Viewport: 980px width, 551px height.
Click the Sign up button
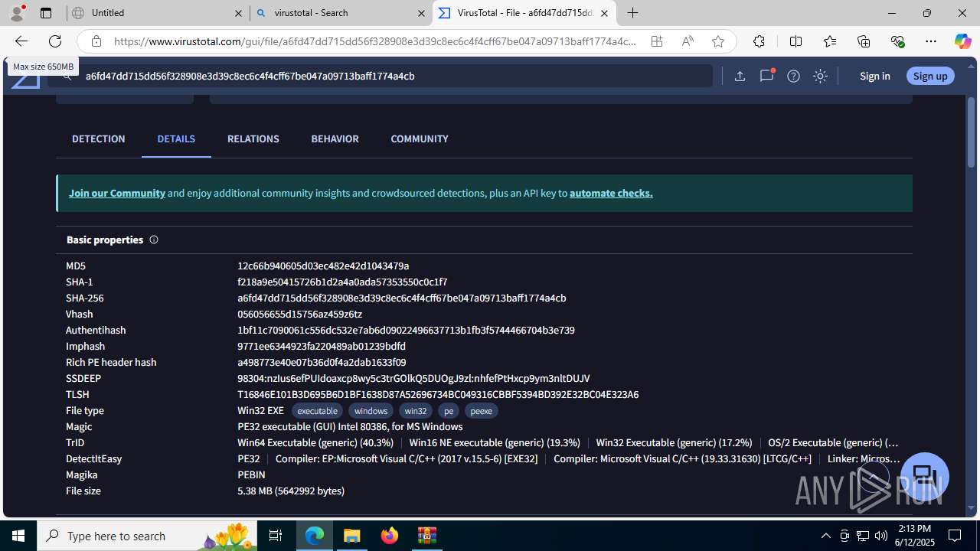point(930,76)
